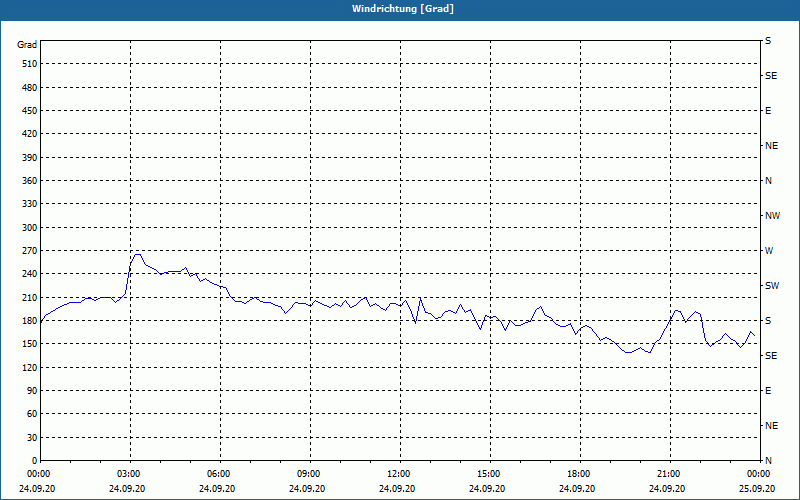Click the 390 axis tick label

click(x=30, y=158)
